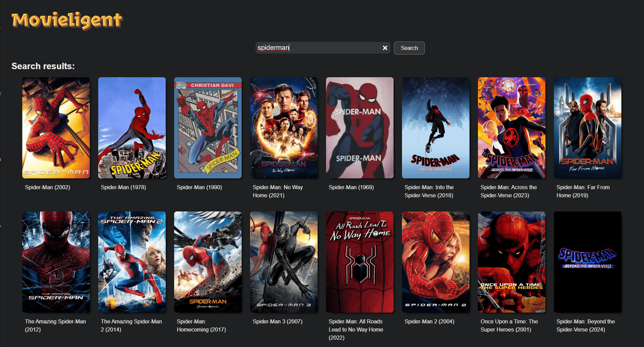The image size is (644, 347).
Task: Open Beyond the Spider-Verse (2024) poster
Action: pos(588,262)
